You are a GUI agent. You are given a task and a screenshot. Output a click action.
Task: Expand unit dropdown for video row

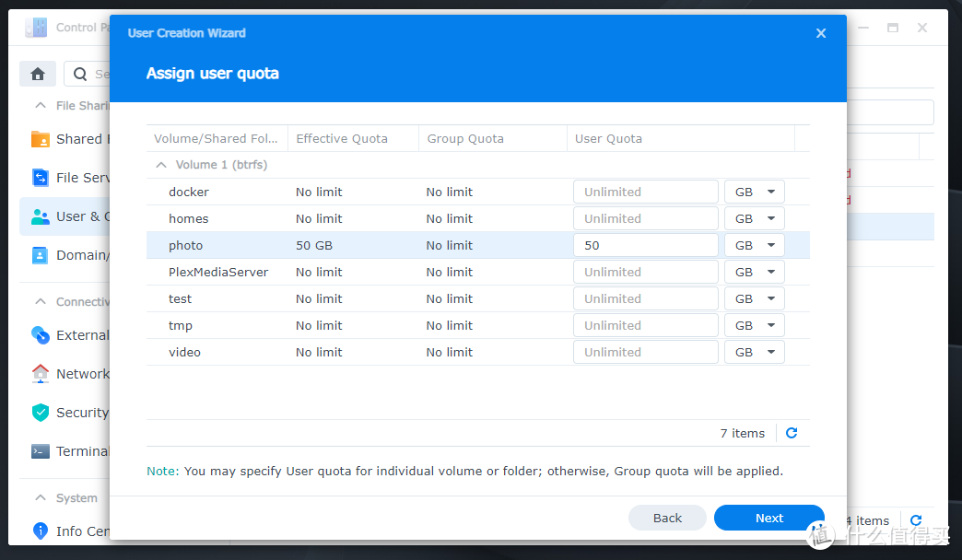point(755,353)
